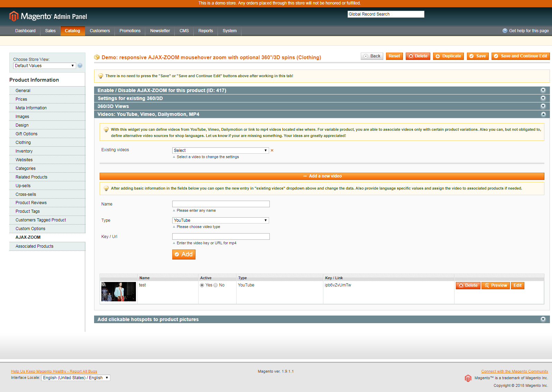Image resolution: width=552 pixels, height=392 pixels.
Task: Click the test video thumbnail
Action: [119, 292]
